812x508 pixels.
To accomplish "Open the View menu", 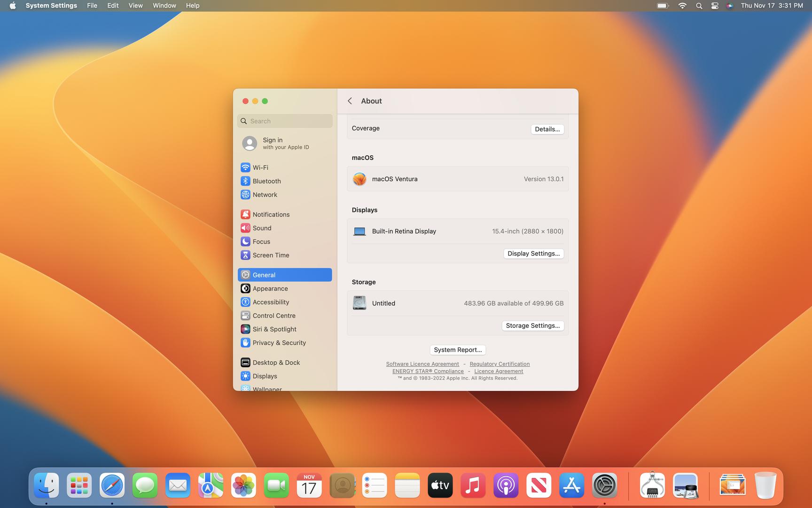I will coord(135,6).
